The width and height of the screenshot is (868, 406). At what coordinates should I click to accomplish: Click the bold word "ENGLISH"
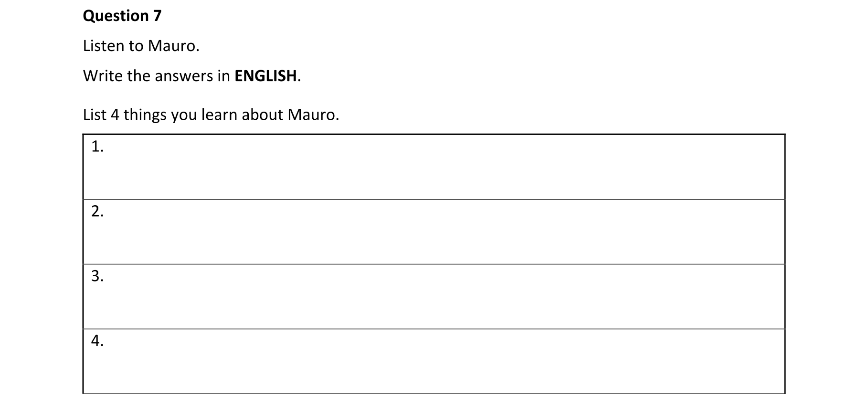click(x=265, y=76)
